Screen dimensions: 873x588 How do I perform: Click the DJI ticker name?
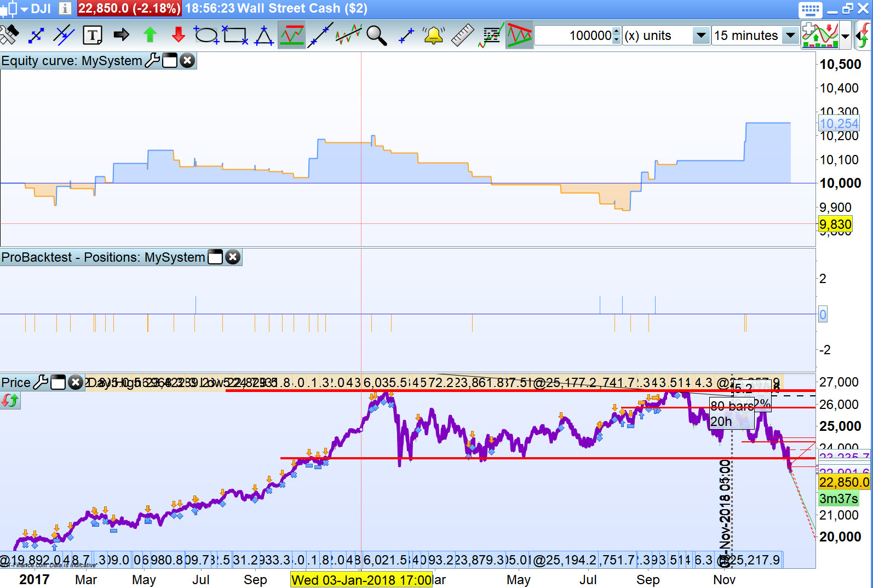pos(41,9)
